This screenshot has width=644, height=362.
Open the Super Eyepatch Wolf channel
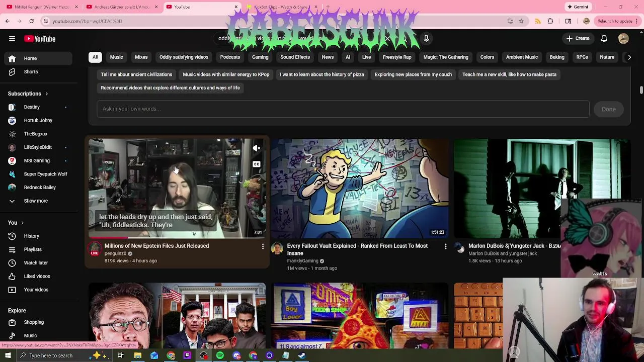tap(39, 174)
